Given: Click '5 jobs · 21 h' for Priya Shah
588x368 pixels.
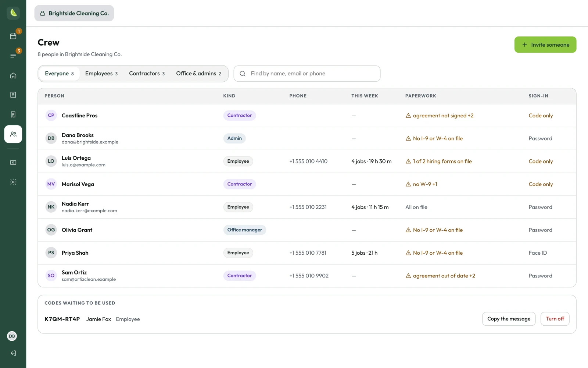Looking at the screenshot, I should 364,253.
